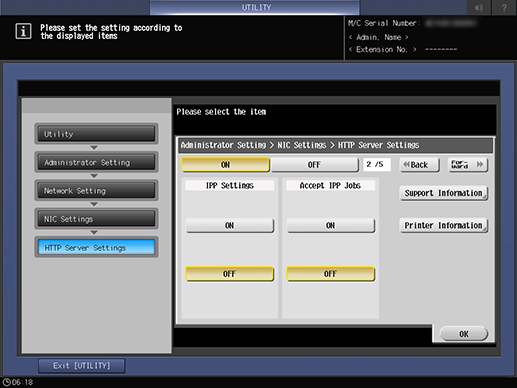The width and height of the screenshot is (517, 388).
Task: Click the IPP Settings label
Action: coord(230,185)
